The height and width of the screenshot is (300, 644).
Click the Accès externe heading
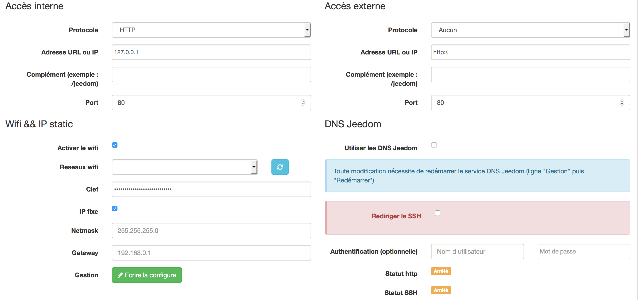point(355,6)
